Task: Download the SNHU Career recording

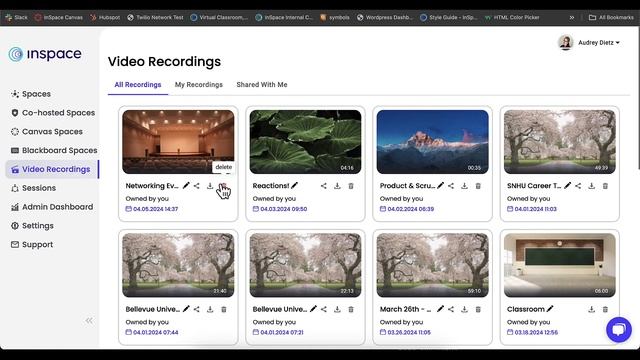Action: [591, 186]
